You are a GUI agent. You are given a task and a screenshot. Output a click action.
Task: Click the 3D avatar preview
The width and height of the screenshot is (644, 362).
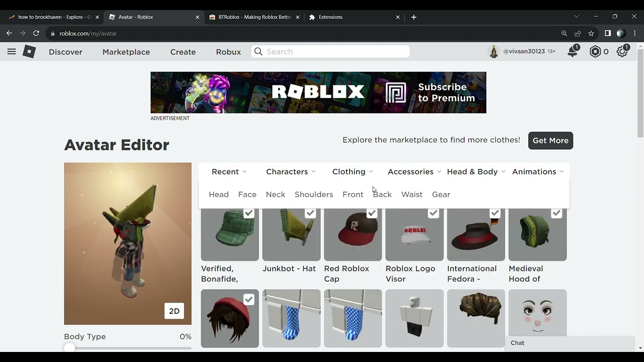(x=128, y=243)
